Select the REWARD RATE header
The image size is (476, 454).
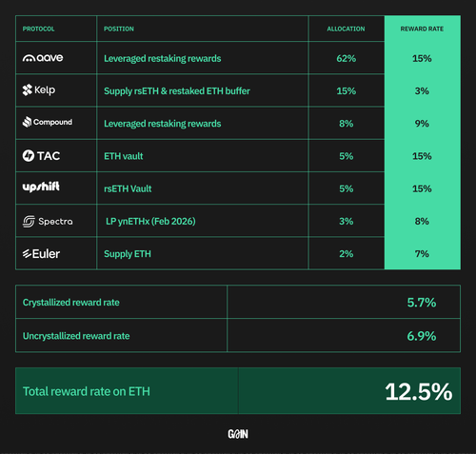coord(422,29)
